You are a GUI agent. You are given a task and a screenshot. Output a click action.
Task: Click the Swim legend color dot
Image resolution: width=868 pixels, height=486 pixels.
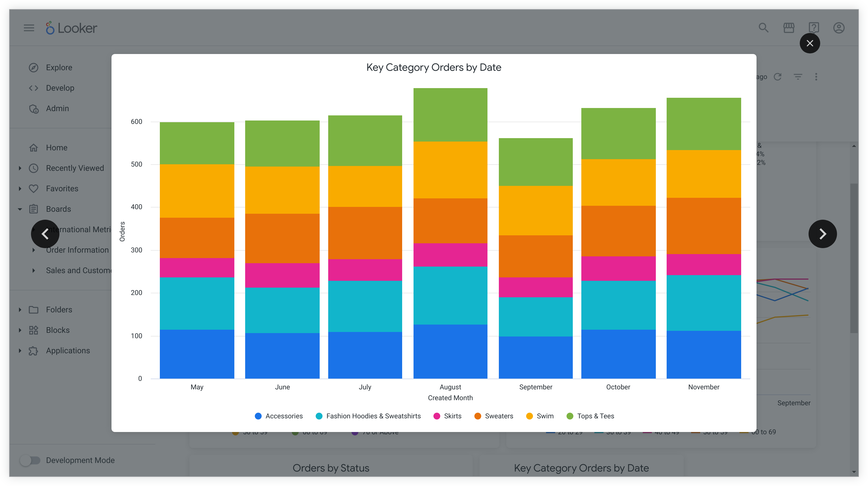(x=529, y=416)
